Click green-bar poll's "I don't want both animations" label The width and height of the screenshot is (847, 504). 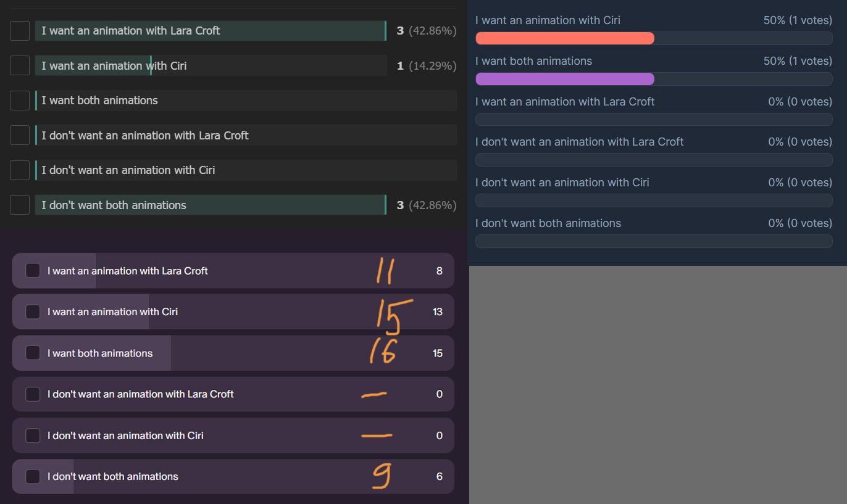coord(114,205)
